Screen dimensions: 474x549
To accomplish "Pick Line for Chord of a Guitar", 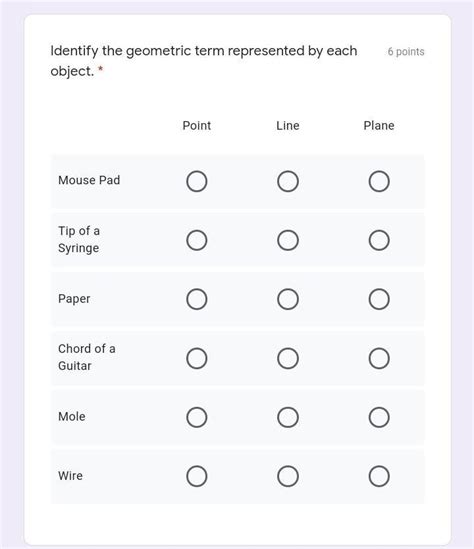I will pos(288,358).
